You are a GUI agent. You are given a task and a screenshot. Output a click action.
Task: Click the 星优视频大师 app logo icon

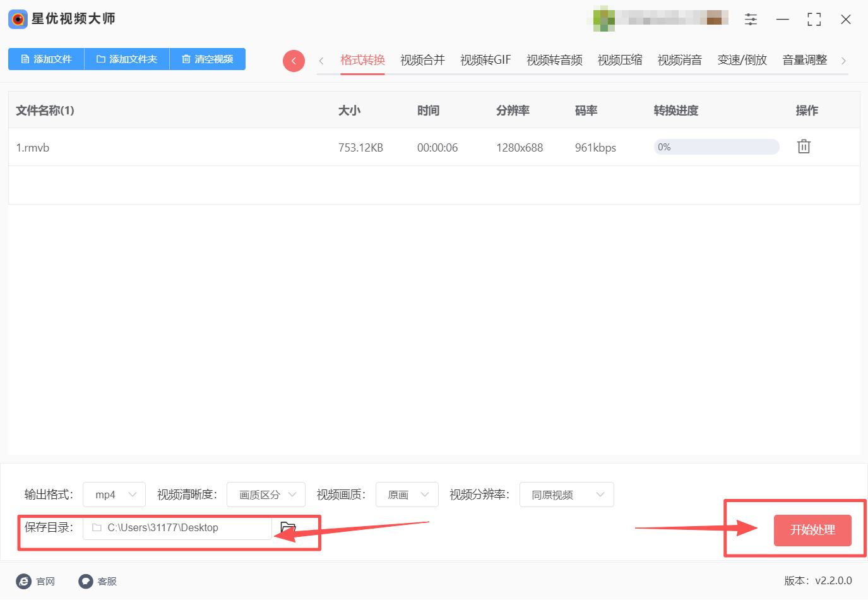pyautogui.click(x=18, y=19)
